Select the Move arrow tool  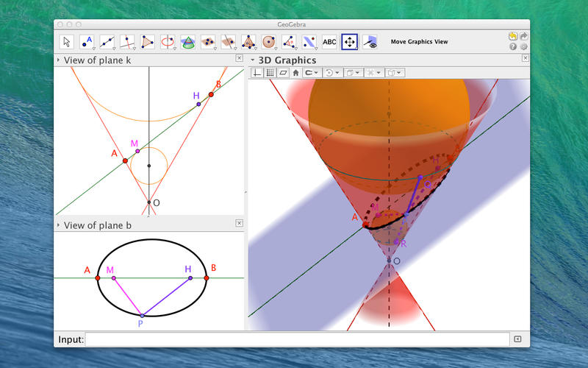pyautogui.click(x=67, y=42)
